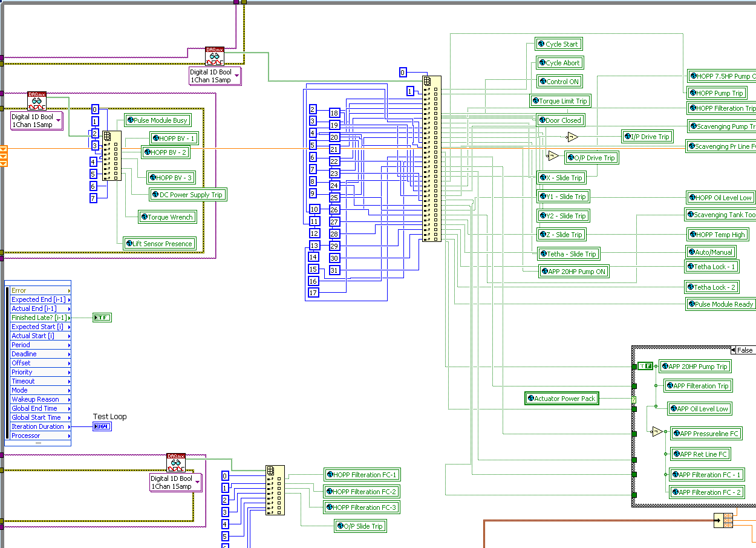Screen dimensions: 756x548
Task: Select the O/P Drive Trip global variable
Action: pos(591,158)
